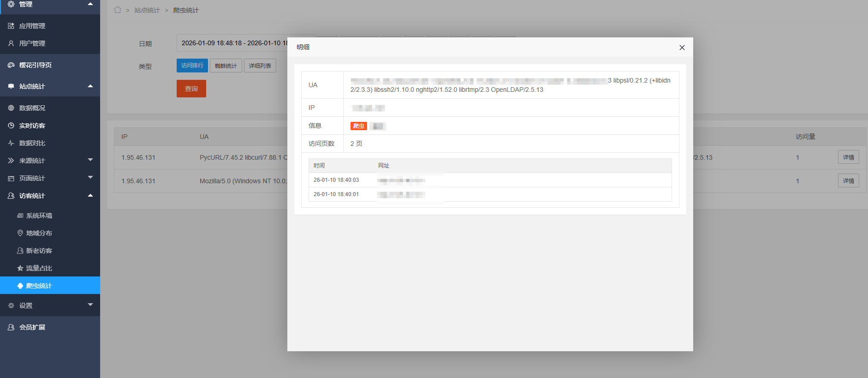Image resolution: width=868 pixels, height=378 pixels.
Task: Click the 18:40:01 visit time entry
Action: coord(336,194)
